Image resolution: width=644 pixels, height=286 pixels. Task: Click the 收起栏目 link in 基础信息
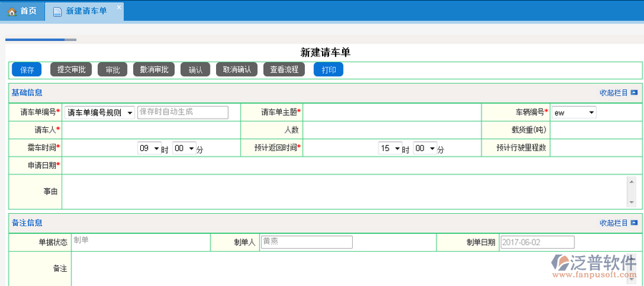coord(613,92)
